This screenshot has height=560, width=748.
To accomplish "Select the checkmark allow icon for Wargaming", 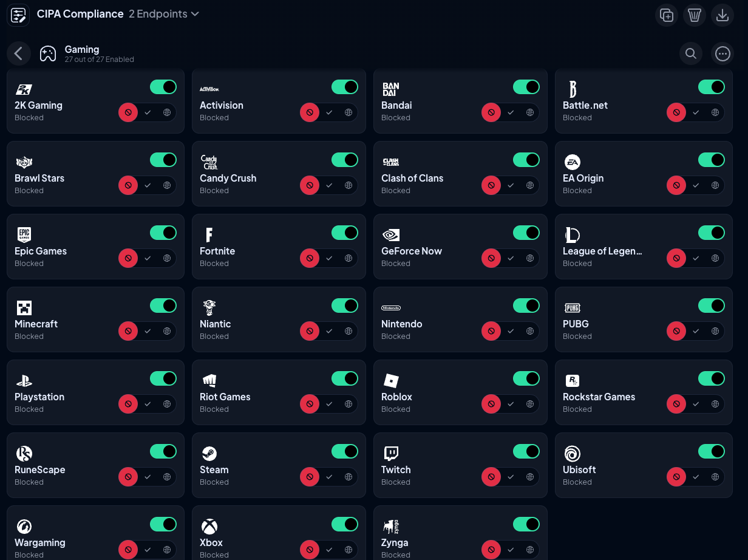I will coord(148,550).
